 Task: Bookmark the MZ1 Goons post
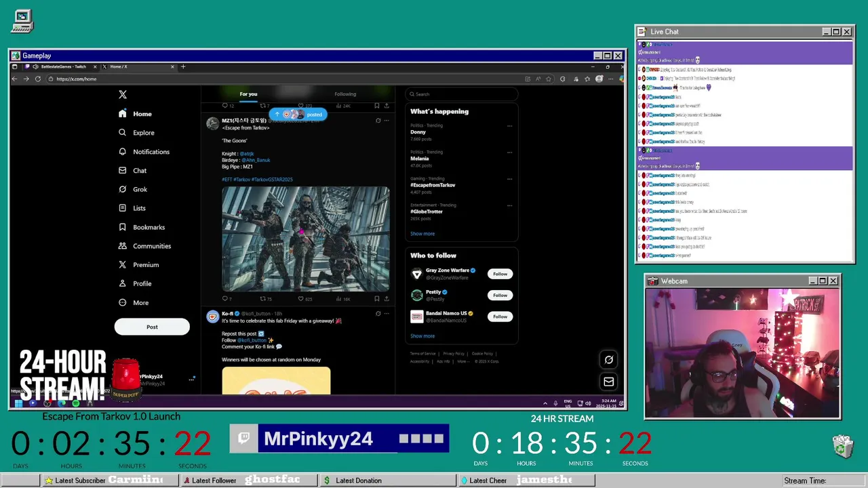376,299
